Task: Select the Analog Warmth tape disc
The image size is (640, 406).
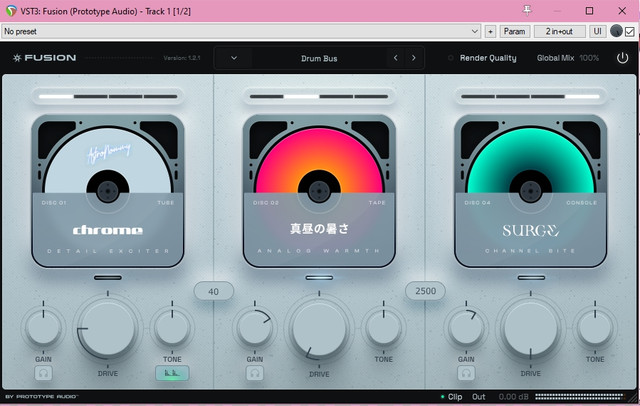Action: click(319, 191)
